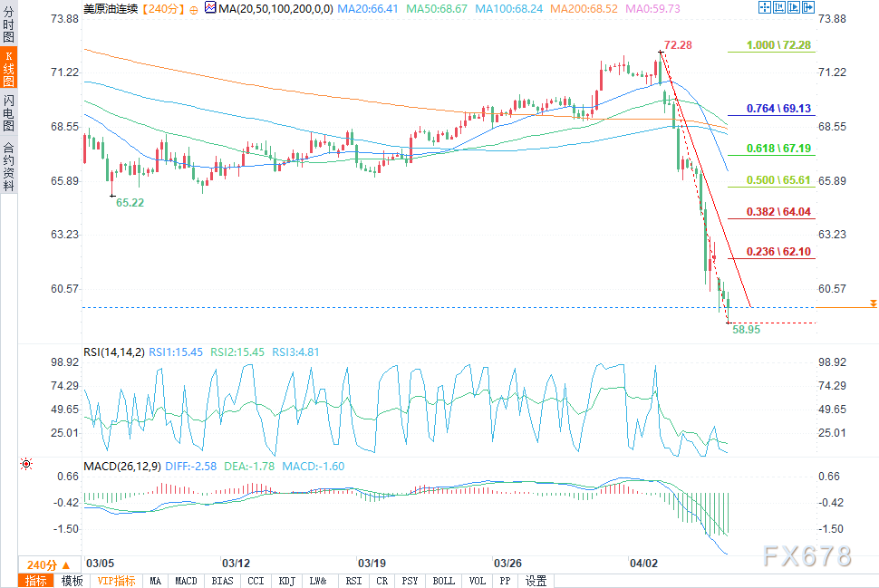Screen dimensions: 879x588
Task: Click the circled plus next to 240分
Action: (x=195, y=8)
